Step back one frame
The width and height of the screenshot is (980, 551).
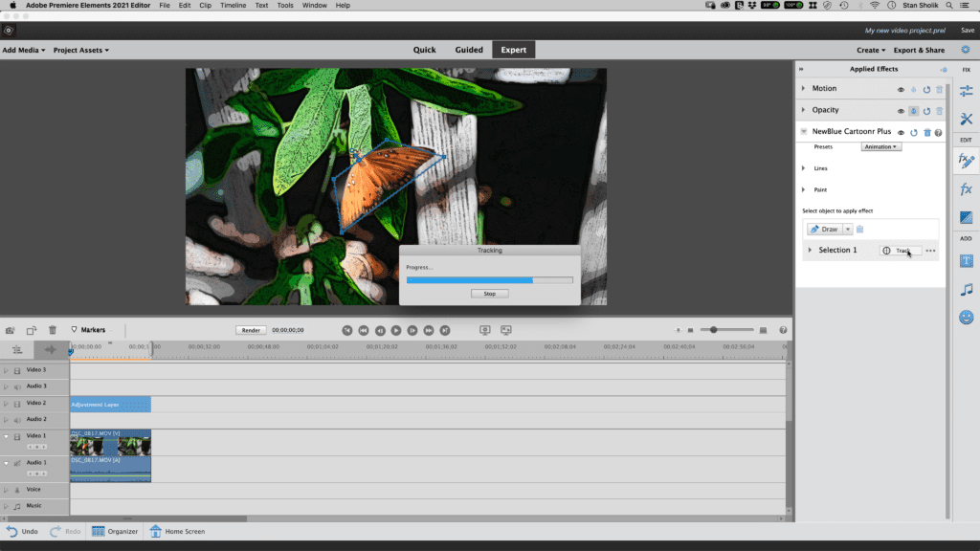point(380,330)
